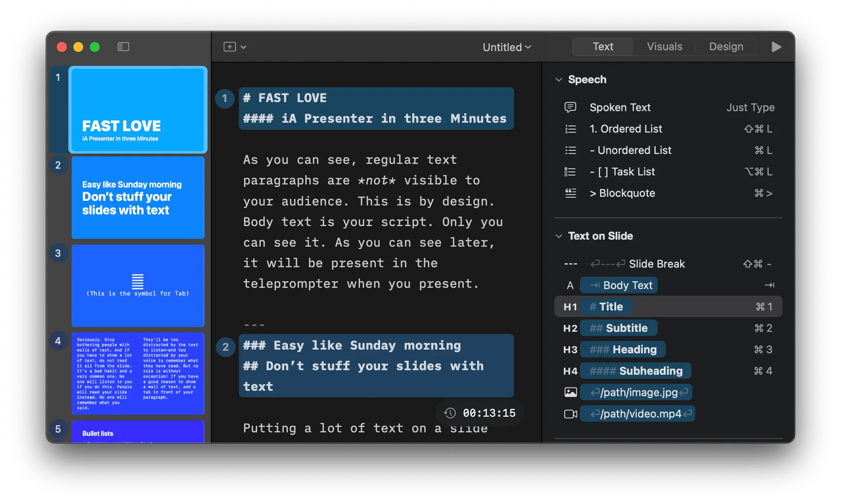
Task: Select slide 5 Bullet lists thumbnail
Action: coord(138,432)
